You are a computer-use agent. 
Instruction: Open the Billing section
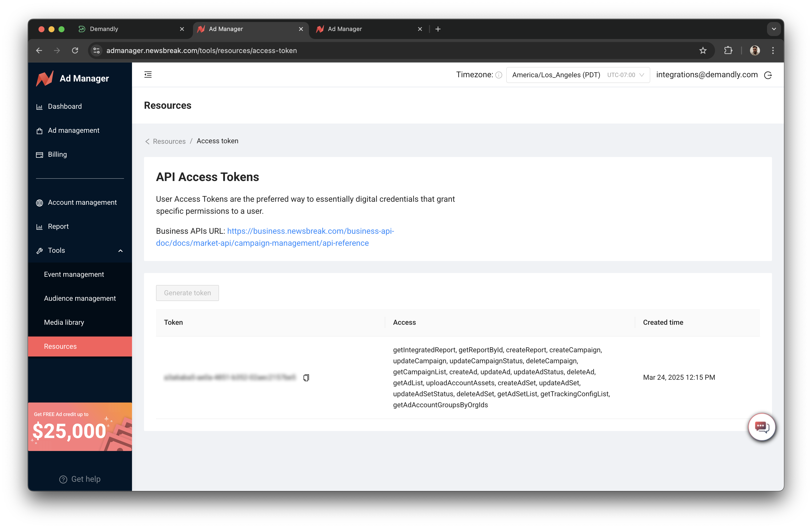coord(57,154)
